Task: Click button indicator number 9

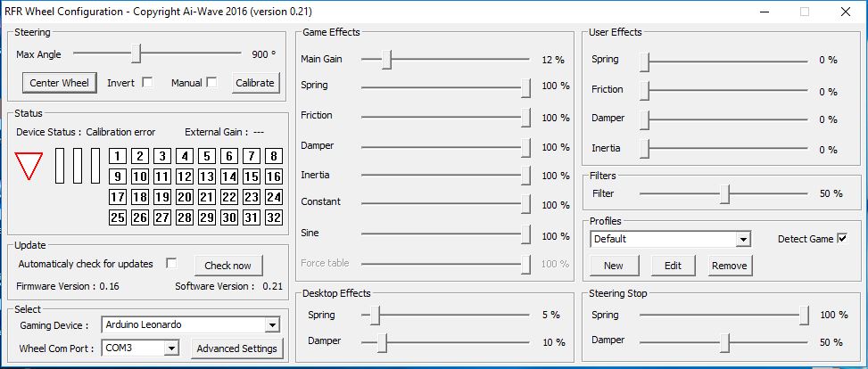Action: pyautogui.click(x=118, y=176)
